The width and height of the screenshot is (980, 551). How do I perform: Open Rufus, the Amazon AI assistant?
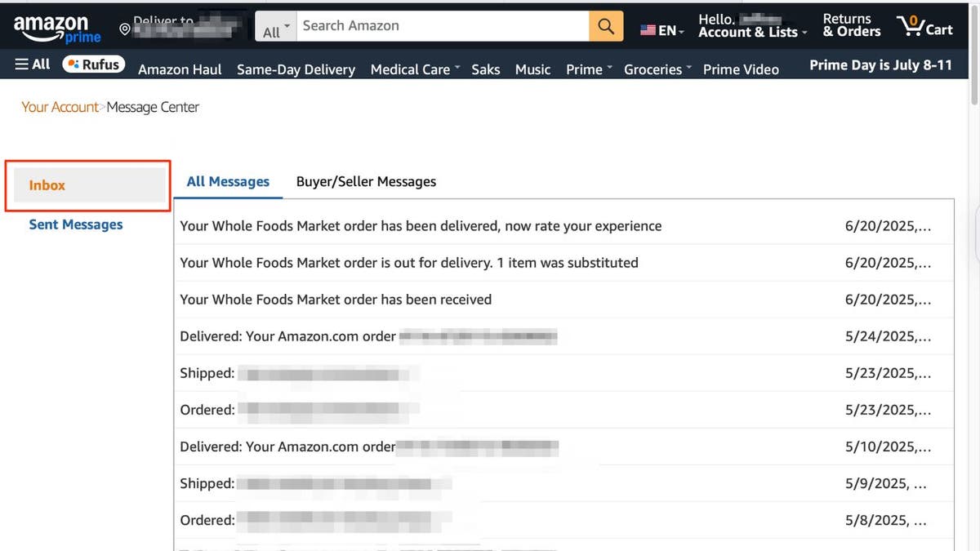(93, 64)
